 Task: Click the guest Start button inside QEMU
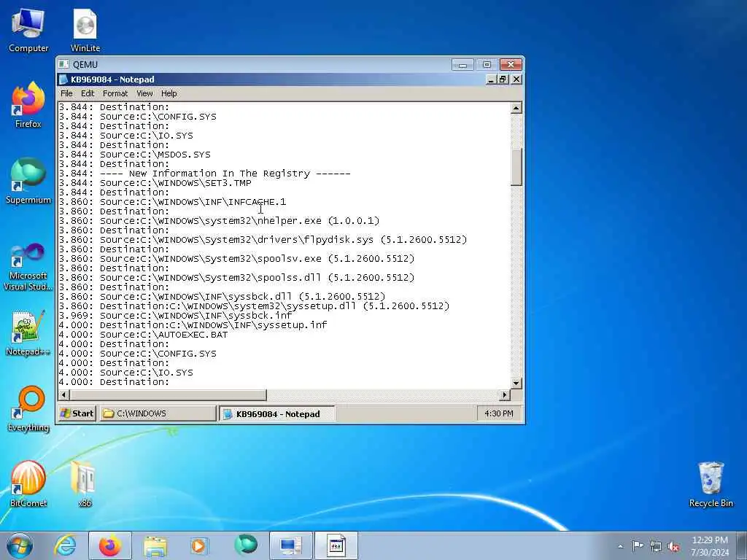point(77,413)
